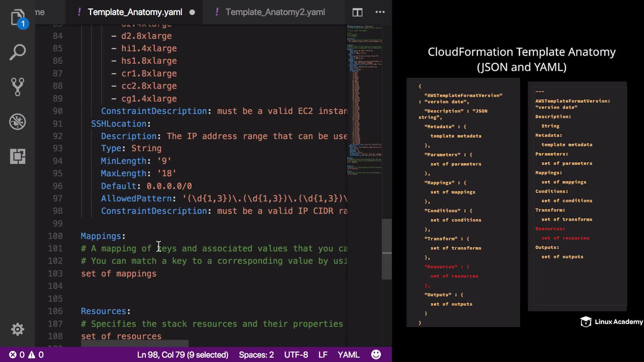Open the Source Control view
The image size is (644, 362).
(x=17, y=87)
